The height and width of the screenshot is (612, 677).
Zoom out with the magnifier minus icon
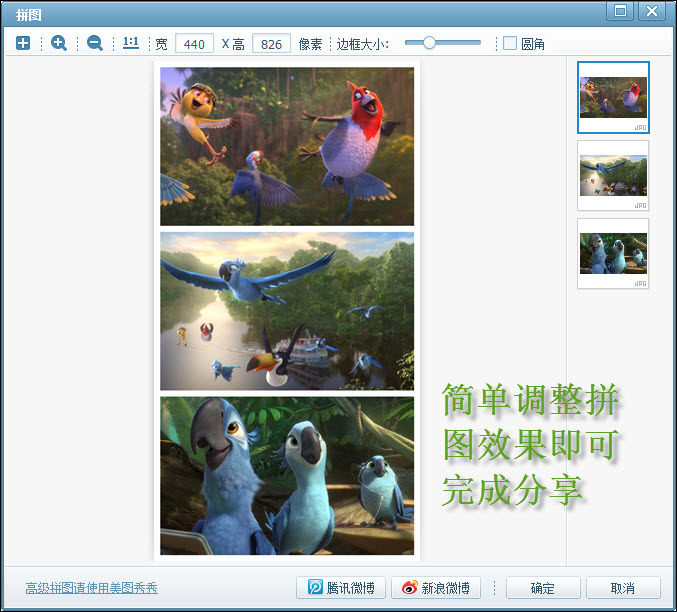coord(95,43)
